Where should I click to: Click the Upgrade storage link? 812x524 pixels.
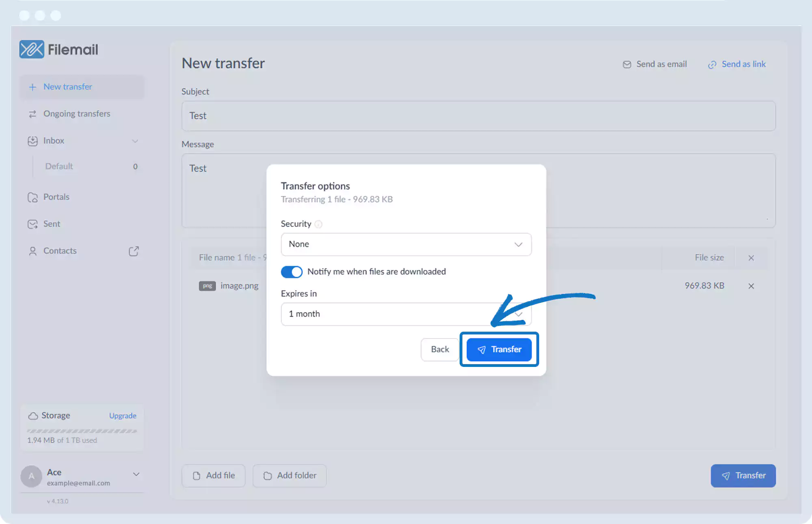point(123,416)
